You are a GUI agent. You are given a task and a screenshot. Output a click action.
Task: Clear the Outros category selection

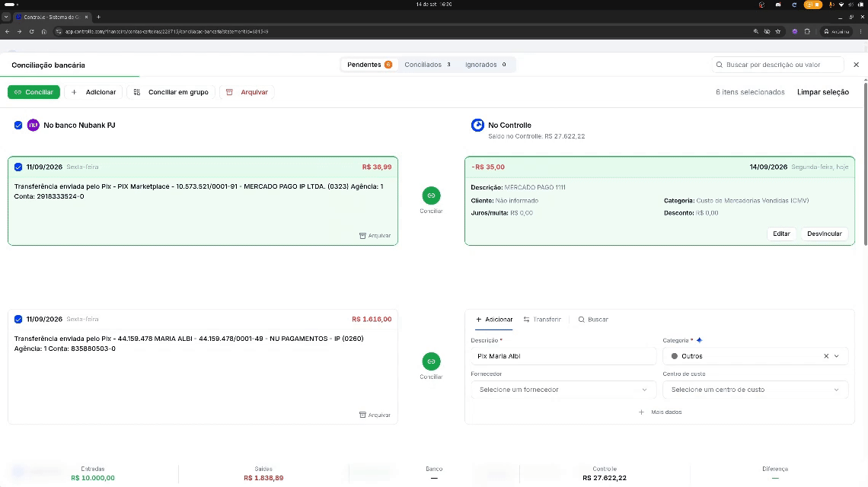(x=826, y=356)
